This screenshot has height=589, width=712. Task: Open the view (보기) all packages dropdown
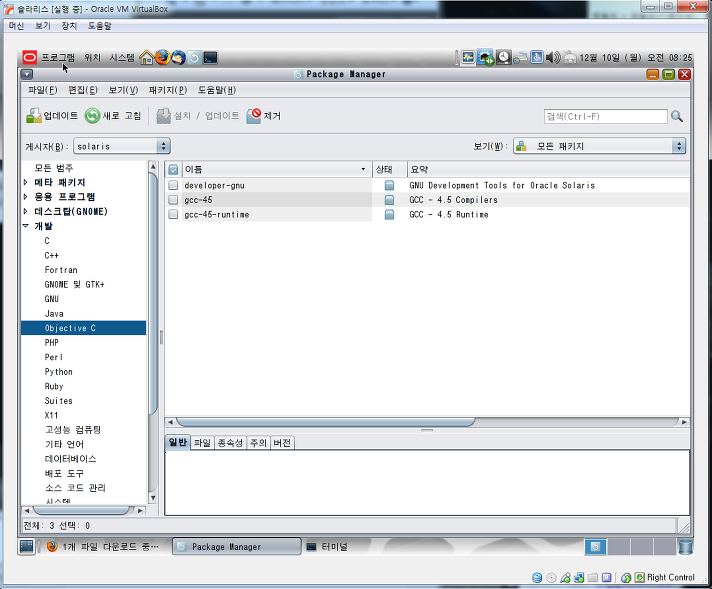tap(599, 146)
